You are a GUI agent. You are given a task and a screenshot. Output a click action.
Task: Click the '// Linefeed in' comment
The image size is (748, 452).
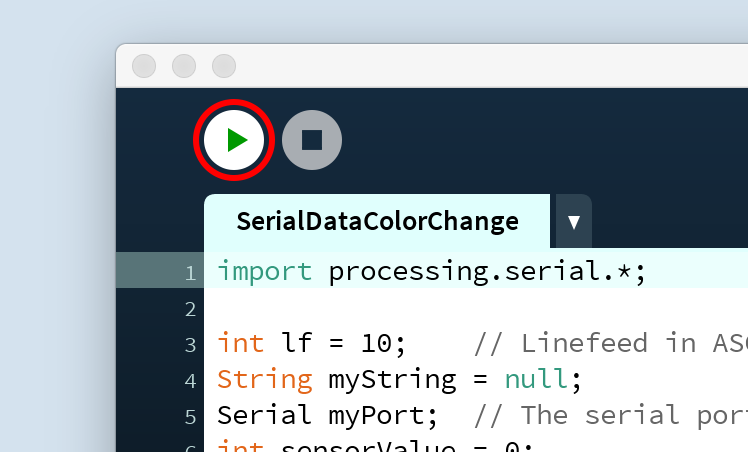(x=584, y=343)
